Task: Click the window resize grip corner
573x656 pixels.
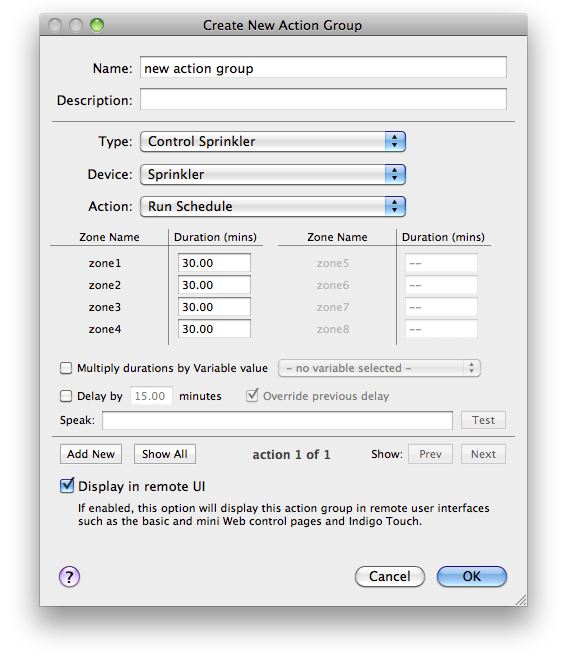Action: [521, 600]
